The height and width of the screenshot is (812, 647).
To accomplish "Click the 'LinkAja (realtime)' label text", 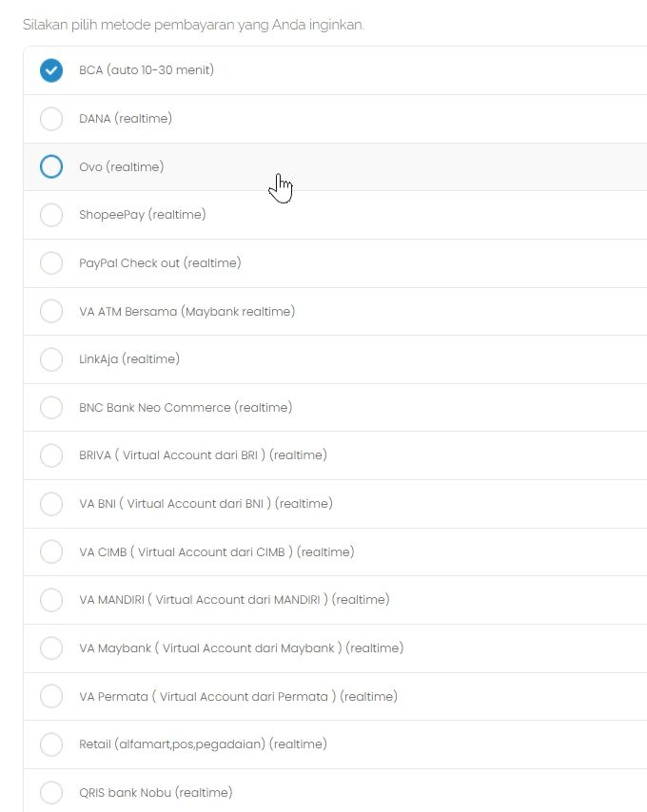I will [129, 358].
